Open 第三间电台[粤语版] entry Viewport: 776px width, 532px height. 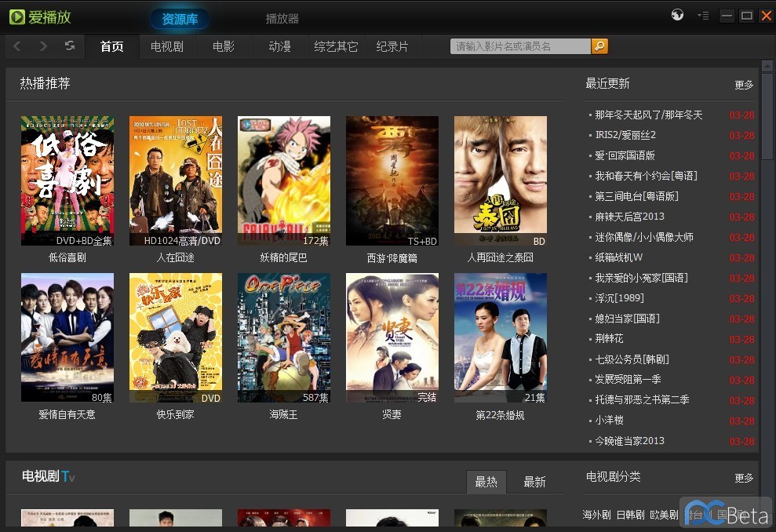[x=636, y=196]
